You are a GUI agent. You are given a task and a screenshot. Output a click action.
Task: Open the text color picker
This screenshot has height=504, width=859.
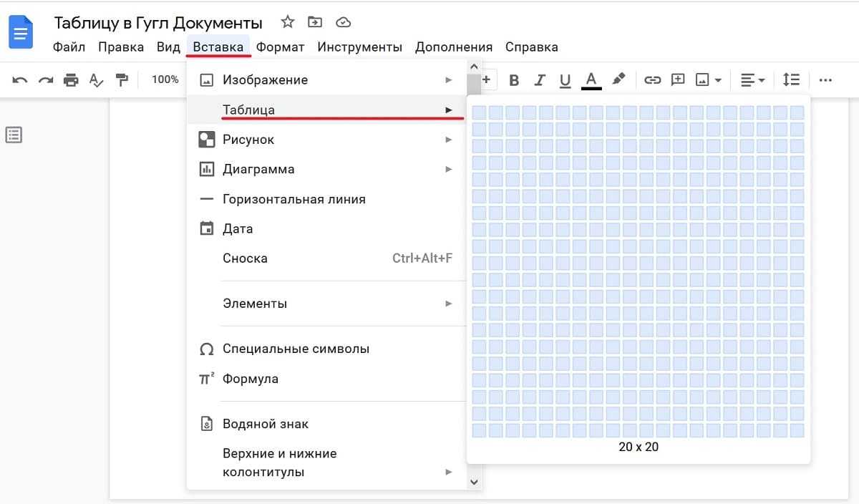coord(591,80)
